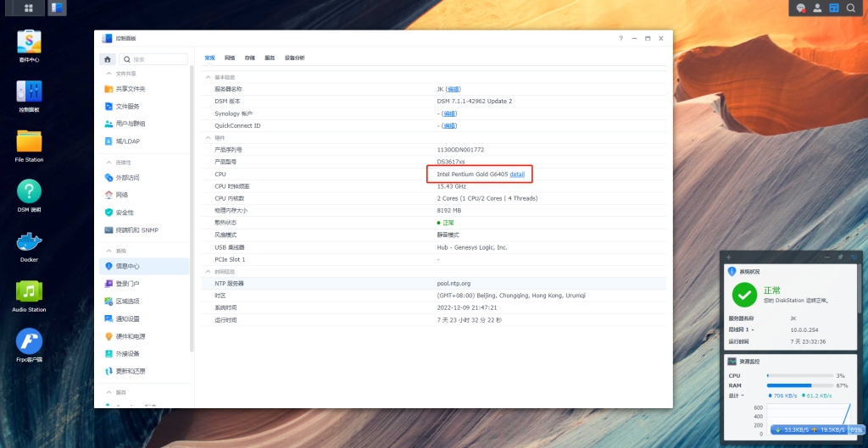The width and height of the screenshot is (868, 448).
Task: Click 编辑 link in QuickConnect ID row
Action: click(x=449, y=125)
